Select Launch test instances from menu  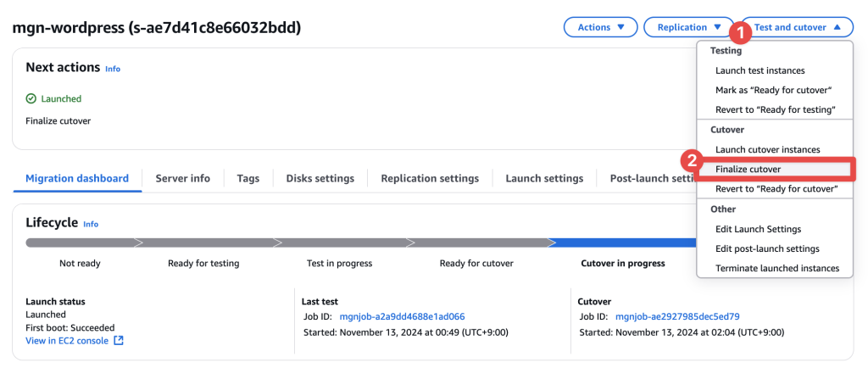(x=759, y=70)
